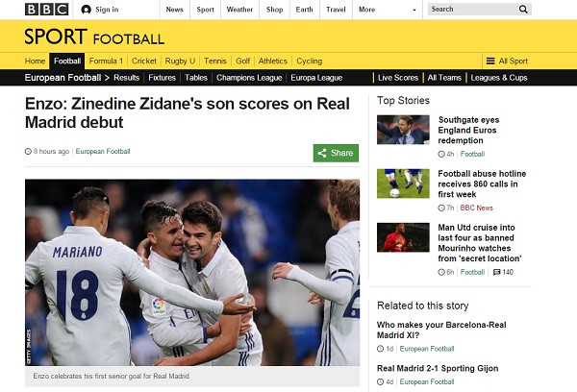The image size is (577, 392).
Task: Click the Sign in account icon
Action: (87, 10)
